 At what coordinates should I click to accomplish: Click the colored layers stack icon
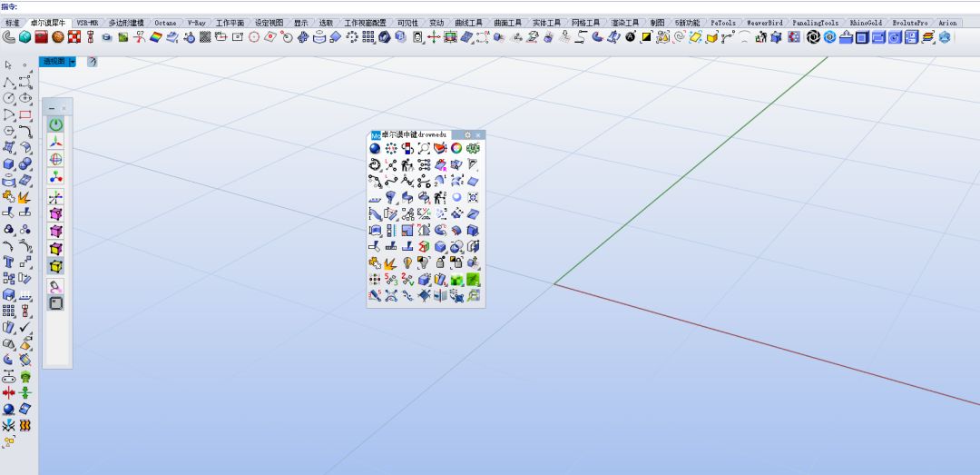point(927,37)
